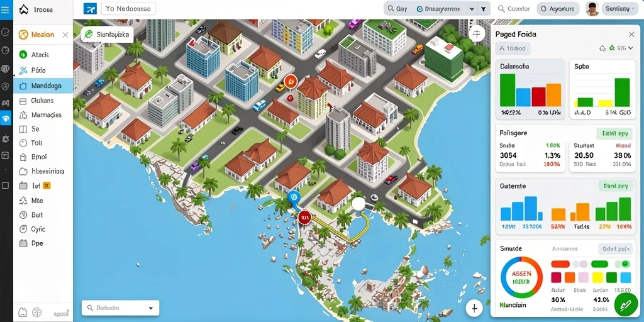This screenshot has width=644, height=322.
Task: Click the icon next to Cyric
Action: [23, 229]
